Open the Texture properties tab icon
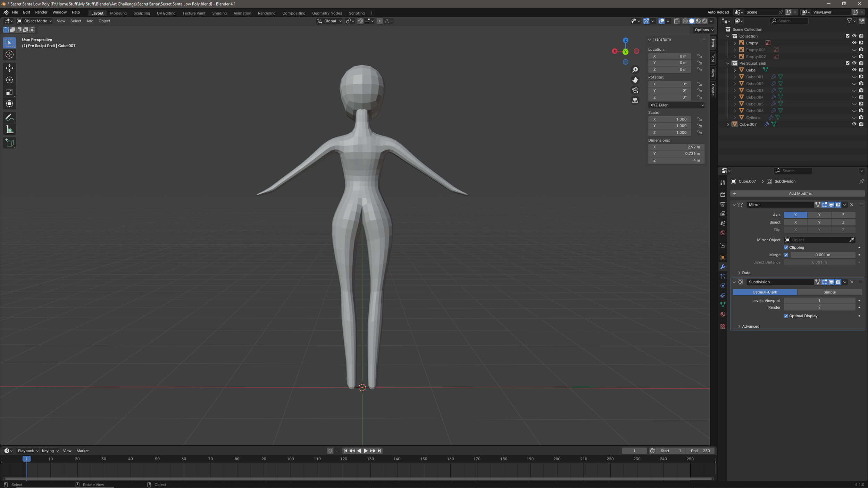Screen dimensions: 868x488 coord(723,326)
